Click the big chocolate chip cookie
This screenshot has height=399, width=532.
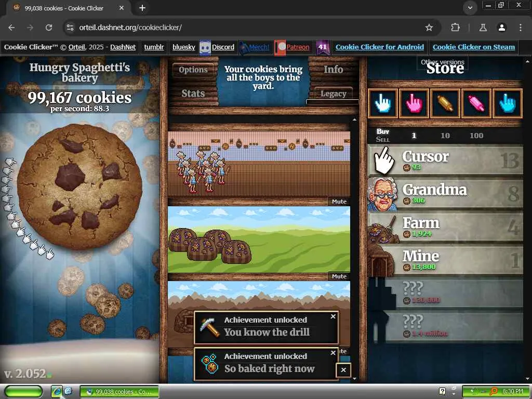tap(79, 187)
